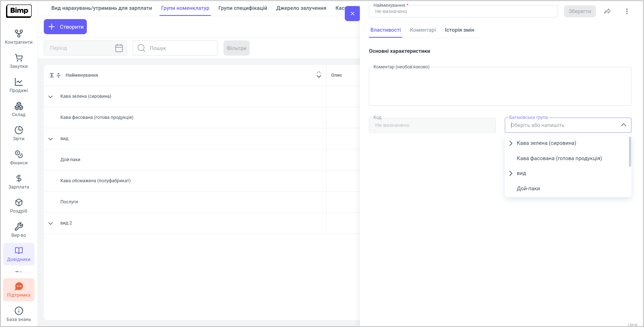The height and width of the screenshot is (327, 644).
Task: Click the Найменування input field
Action: pos(463,11)
